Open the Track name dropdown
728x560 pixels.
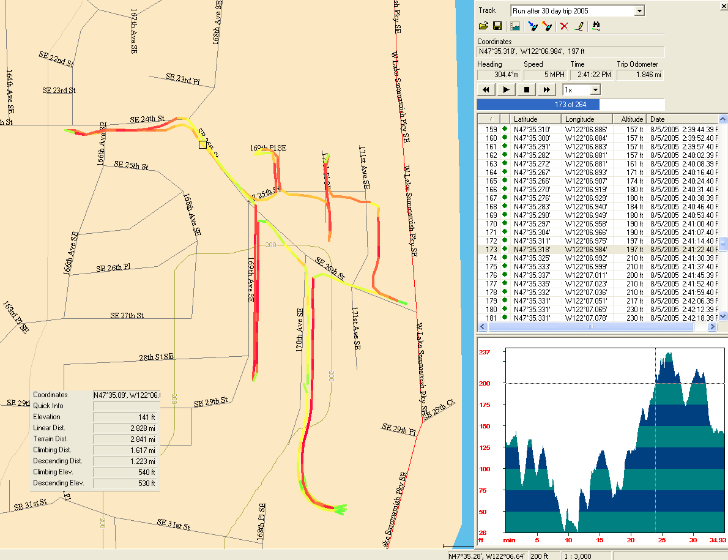click(639, 10)
